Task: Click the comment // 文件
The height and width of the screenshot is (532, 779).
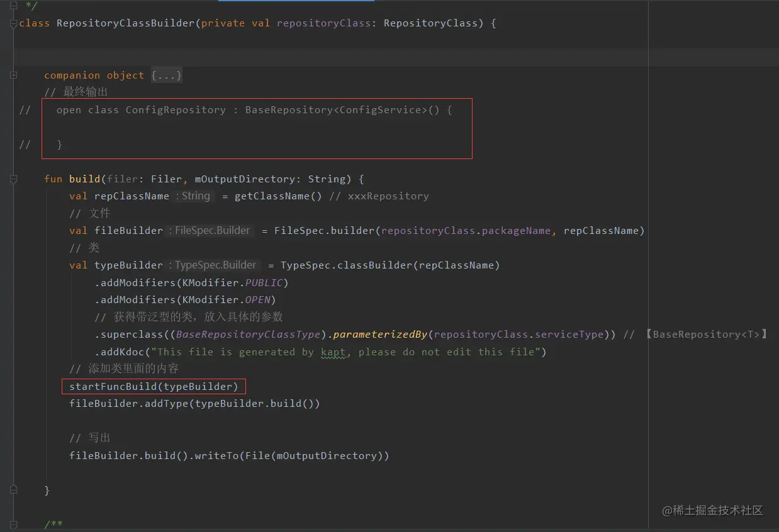Action: (x=90, y=214)
